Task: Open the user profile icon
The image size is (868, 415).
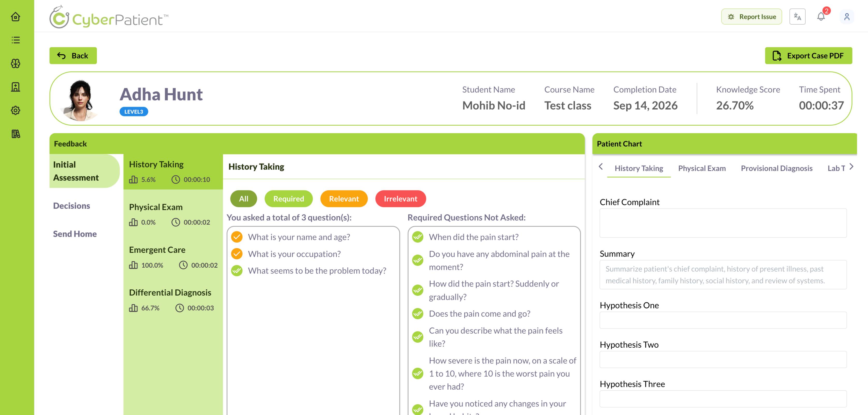Action: 847,17
